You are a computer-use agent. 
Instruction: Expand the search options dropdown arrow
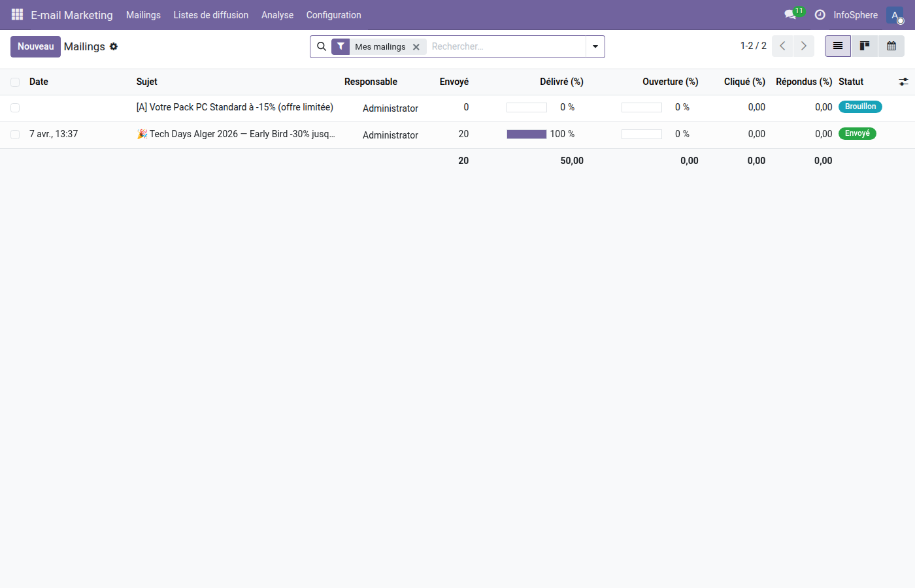(x=595, y=46)
